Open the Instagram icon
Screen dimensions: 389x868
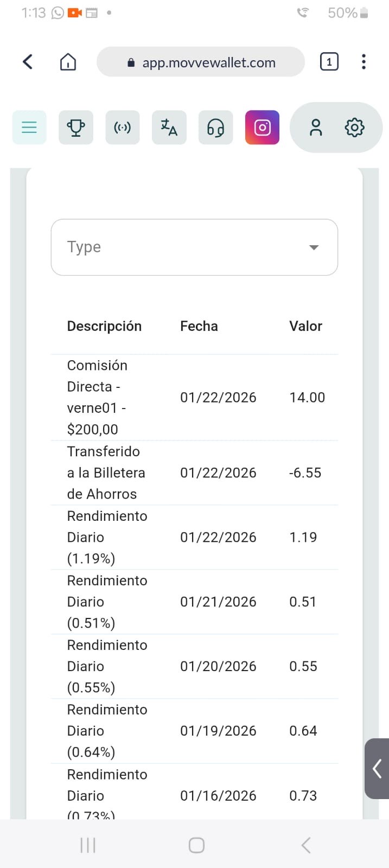click(262, 127)
